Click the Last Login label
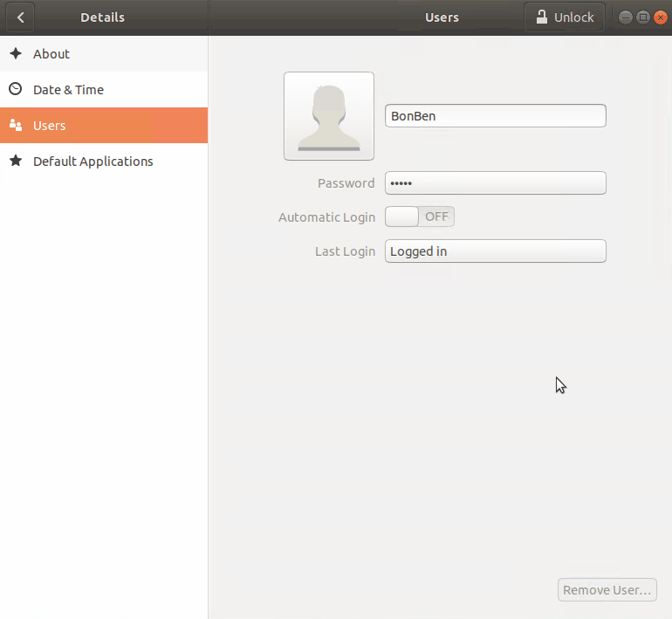Image resolution: width=672 pixels, height=619 pixels. [x=345, y=251]
